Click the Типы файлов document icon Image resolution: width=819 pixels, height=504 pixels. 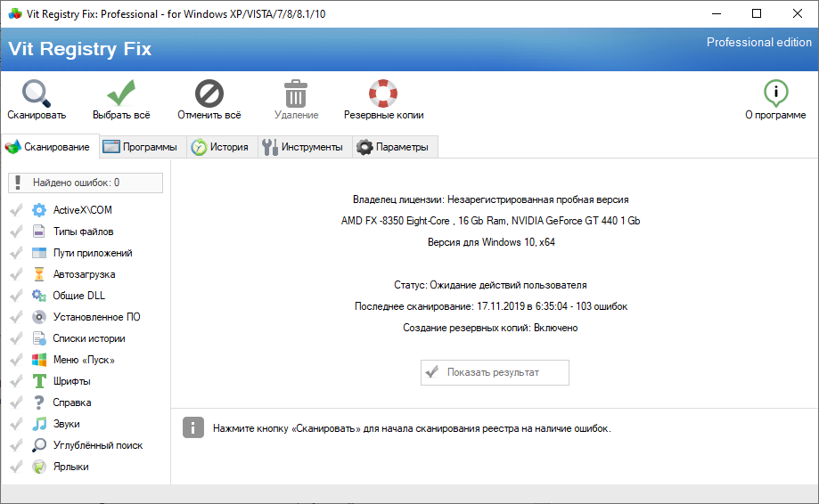39,232
